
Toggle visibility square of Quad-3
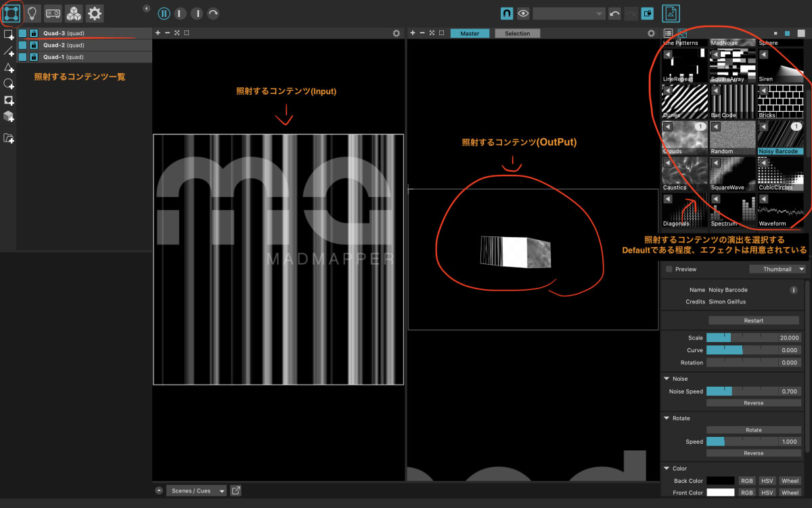pos(23,33)
